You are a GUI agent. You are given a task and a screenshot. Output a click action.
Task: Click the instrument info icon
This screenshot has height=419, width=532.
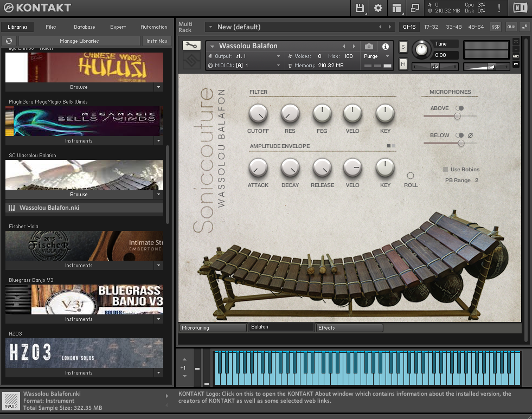(x=386, y=47)
